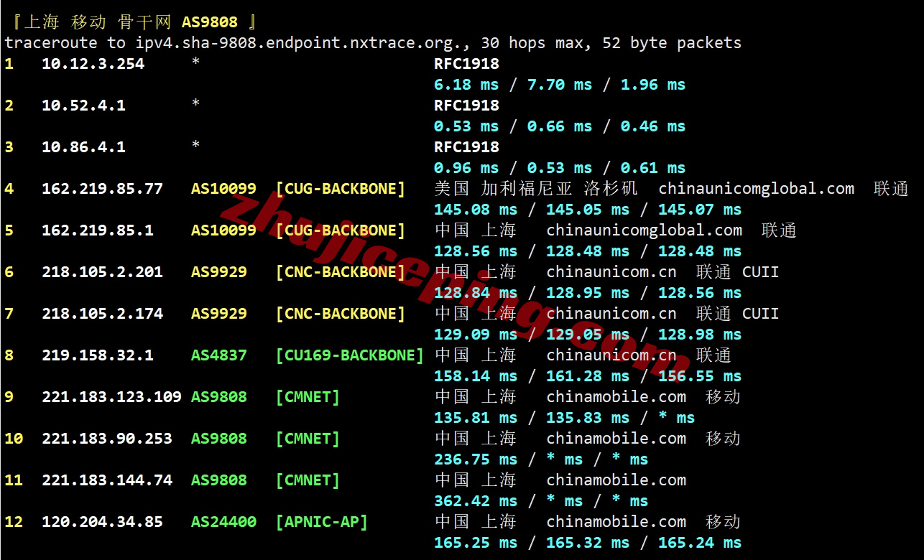Select IP address 218.105.2.174
This screenshot has width=924, height=560.
(x=102, y=314)
